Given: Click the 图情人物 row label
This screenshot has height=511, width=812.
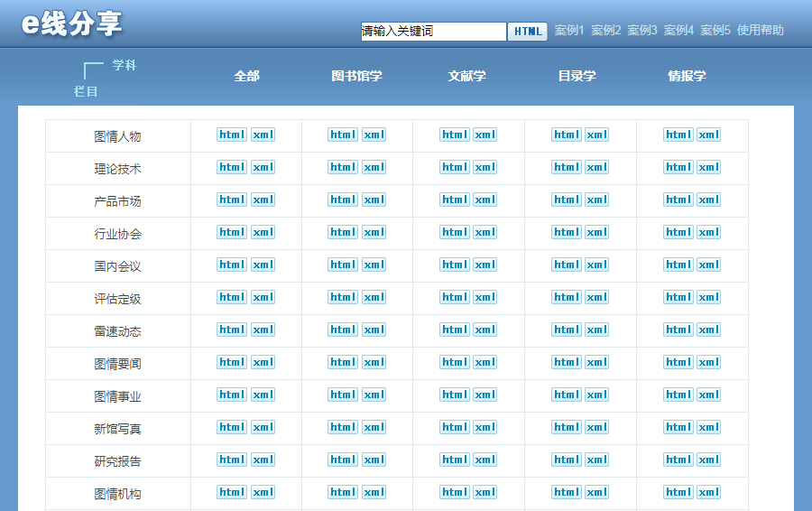Looking at the screenshot, I should [117, 137].
